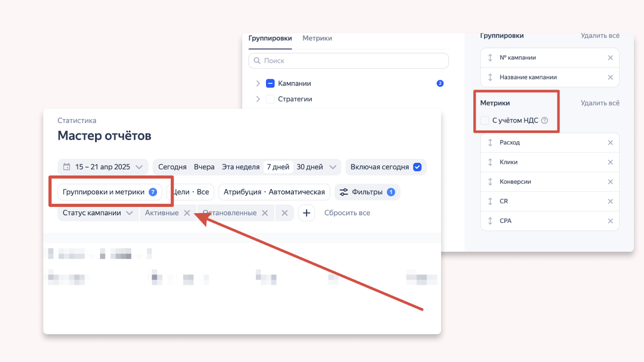Select the Сегодня period preset
Screen dimensions: 644x362
(x=172, y=167)
